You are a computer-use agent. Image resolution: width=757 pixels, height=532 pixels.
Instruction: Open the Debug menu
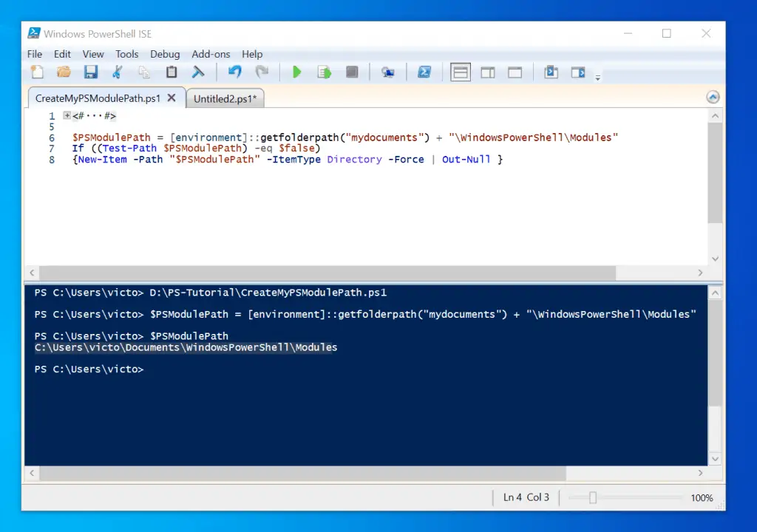tap(165, 54)
